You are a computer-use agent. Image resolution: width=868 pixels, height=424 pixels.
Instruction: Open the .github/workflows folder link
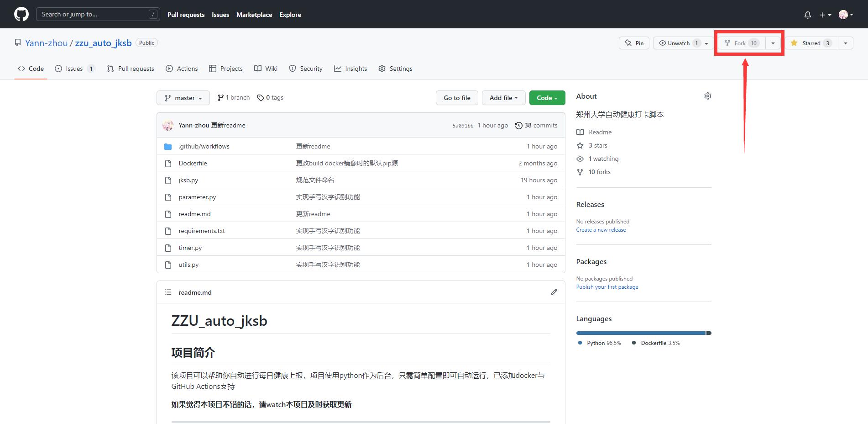(x=204, y=146)
